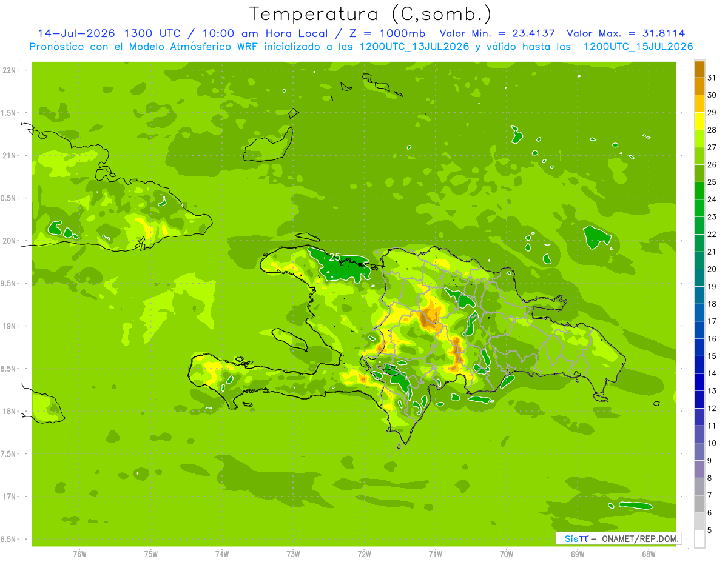
Task: Click the color bar value '10'
Action: coord(712,443)
